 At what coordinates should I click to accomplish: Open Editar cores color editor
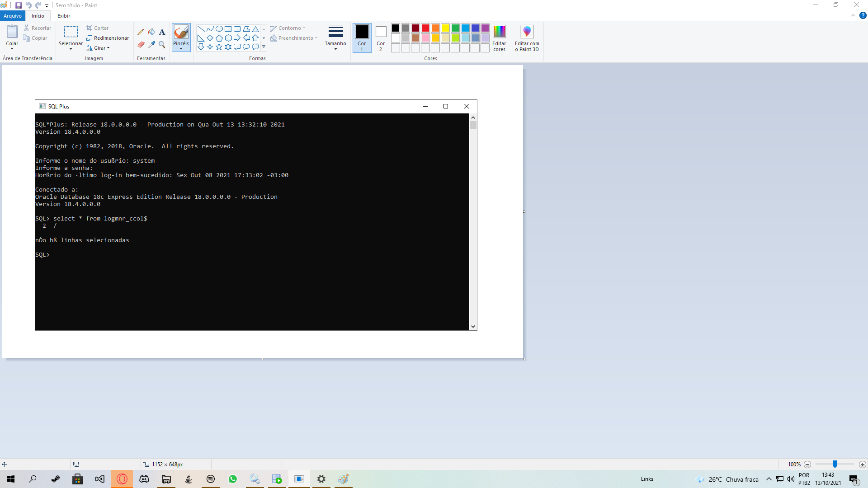[499, 38]
